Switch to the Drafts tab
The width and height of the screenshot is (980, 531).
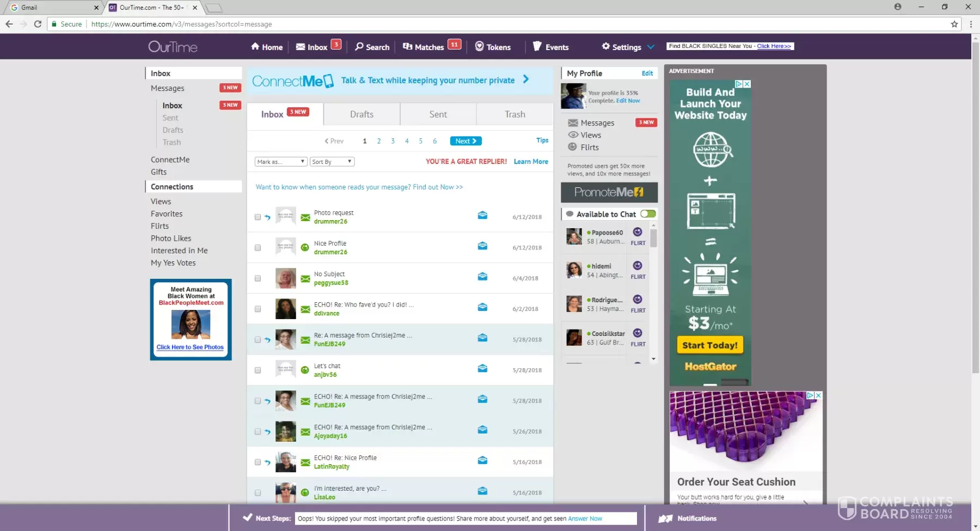[362, 114]
